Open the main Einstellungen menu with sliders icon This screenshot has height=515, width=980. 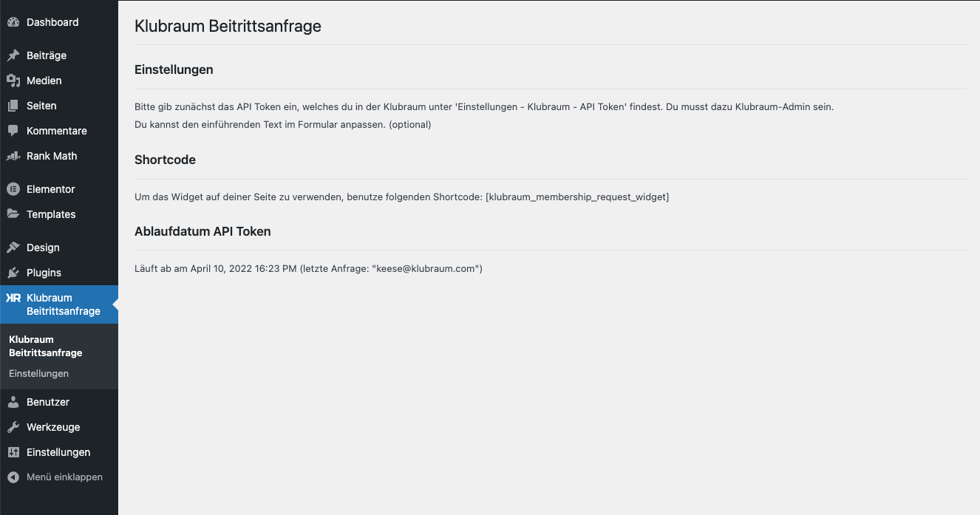13,452
